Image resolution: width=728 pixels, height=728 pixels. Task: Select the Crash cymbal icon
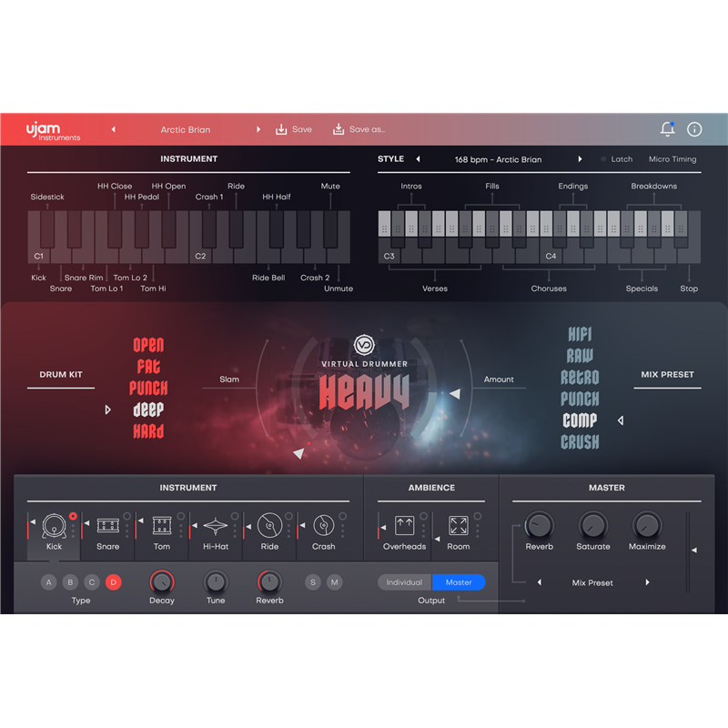324,526
